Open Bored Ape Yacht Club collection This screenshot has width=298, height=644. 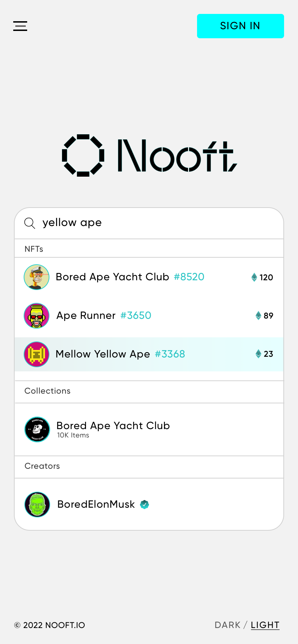[113, 426]
